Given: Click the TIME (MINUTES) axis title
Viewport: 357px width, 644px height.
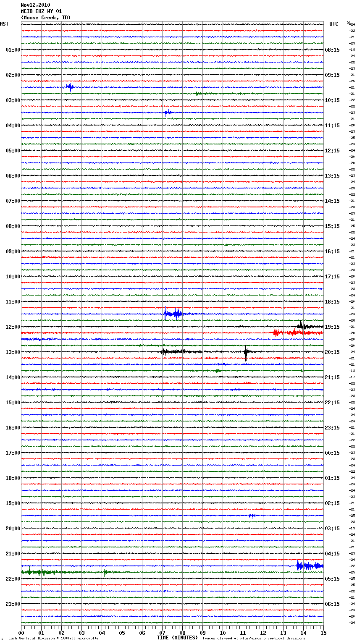Looking at the screenshot, I should pos(177,638).
